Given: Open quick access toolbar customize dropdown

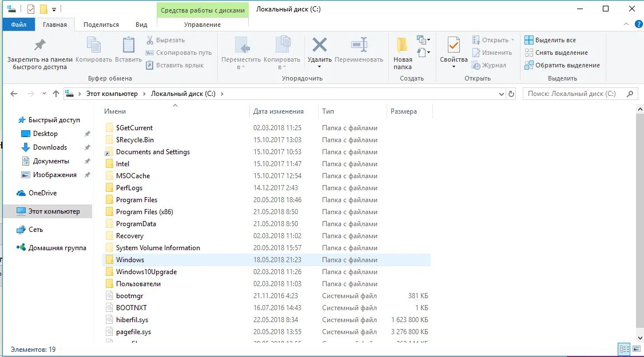Looking at the screenshot, I should tap(54, 9).
